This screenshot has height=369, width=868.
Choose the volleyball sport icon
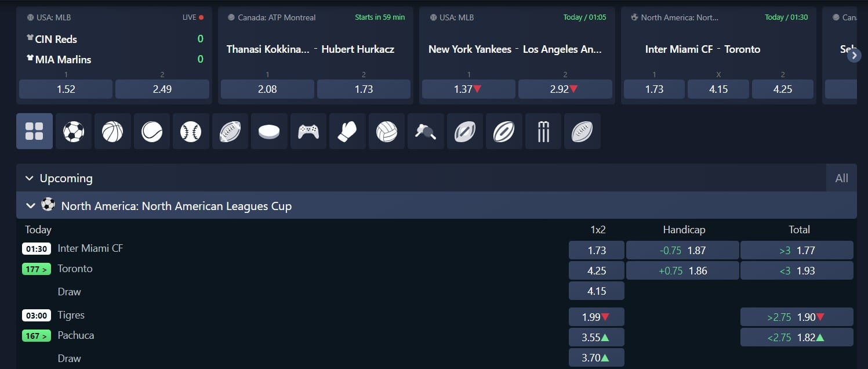click(x=387, y=131)
